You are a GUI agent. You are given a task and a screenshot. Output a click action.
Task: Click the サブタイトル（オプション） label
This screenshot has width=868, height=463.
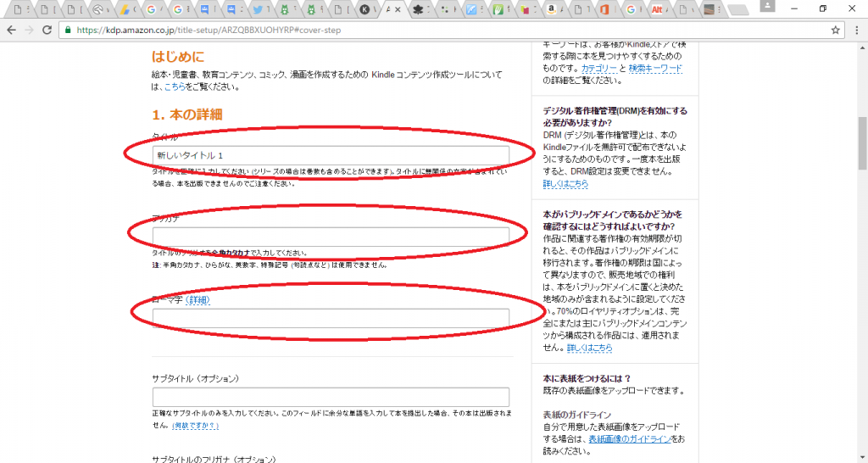196,379
